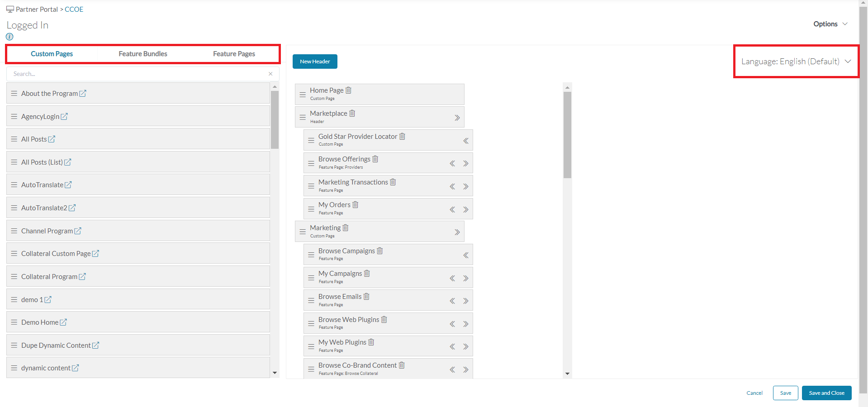
Task: Open AutoTranslate page via external link icon
Action: click(x=68, y=185)
